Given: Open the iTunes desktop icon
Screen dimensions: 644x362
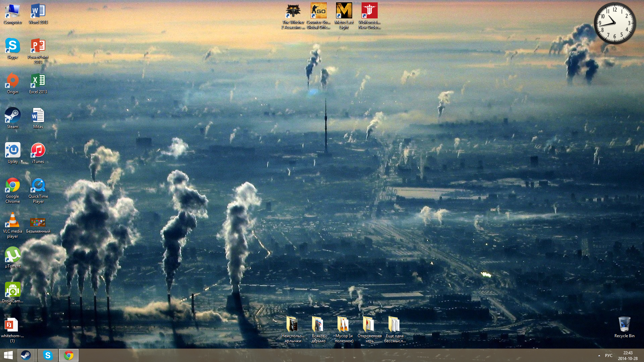Looking at the screenshot, I should tap(38, 151).
